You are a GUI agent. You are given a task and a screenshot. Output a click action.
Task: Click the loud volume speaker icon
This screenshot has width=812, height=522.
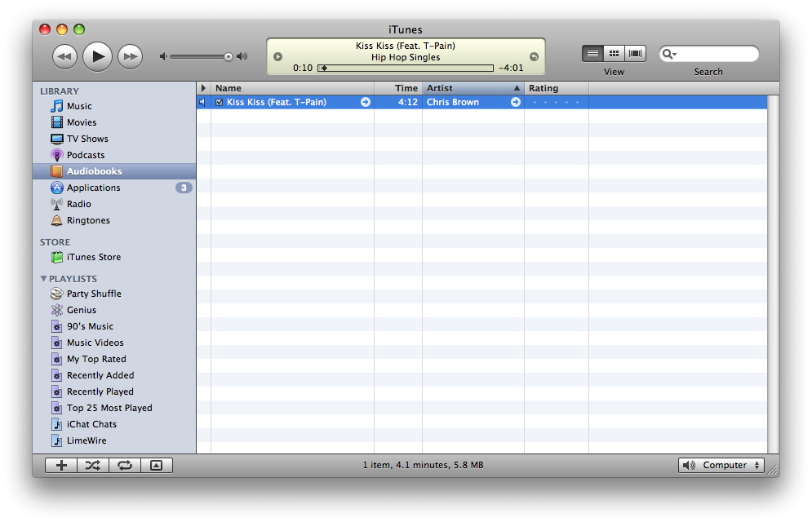242,56
